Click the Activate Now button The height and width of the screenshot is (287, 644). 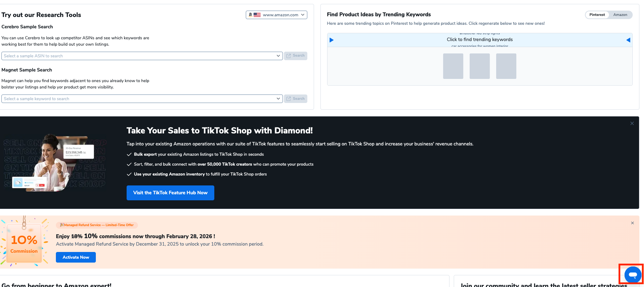[x=76, y=257]
